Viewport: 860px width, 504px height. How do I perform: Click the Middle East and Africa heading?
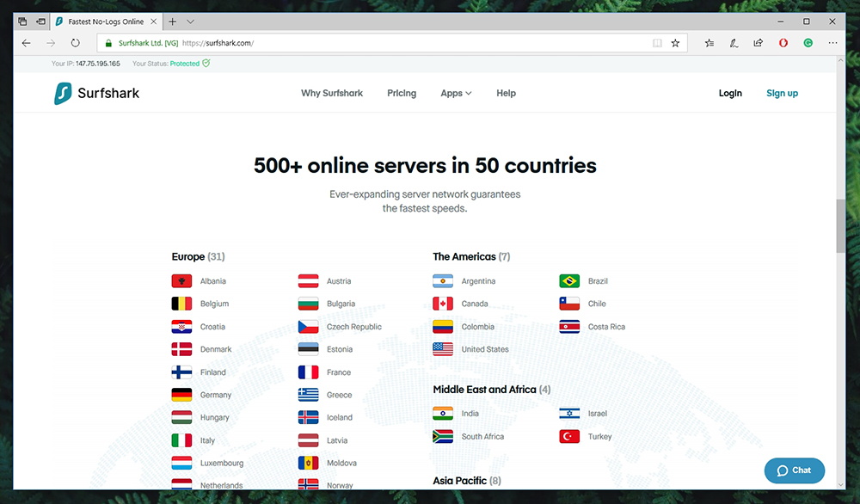(491, 390)
